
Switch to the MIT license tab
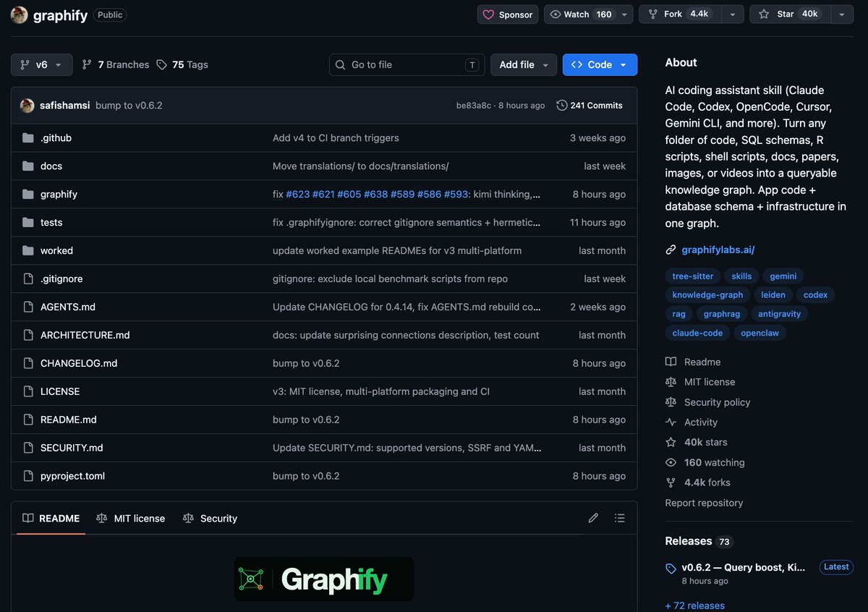[131, 518]
